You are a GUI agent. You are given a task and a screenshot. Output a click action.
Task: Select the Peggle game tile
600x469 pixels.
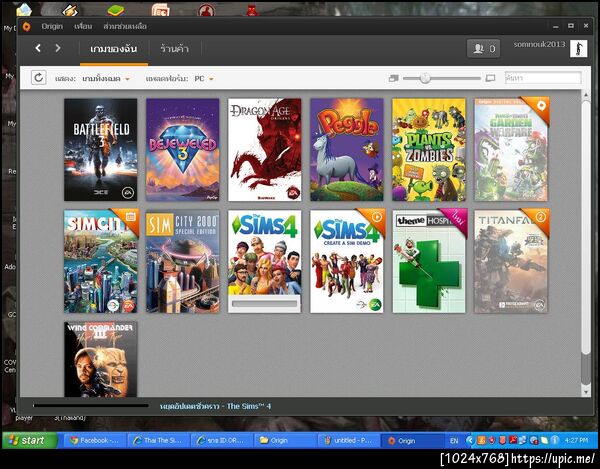[347, 150]
